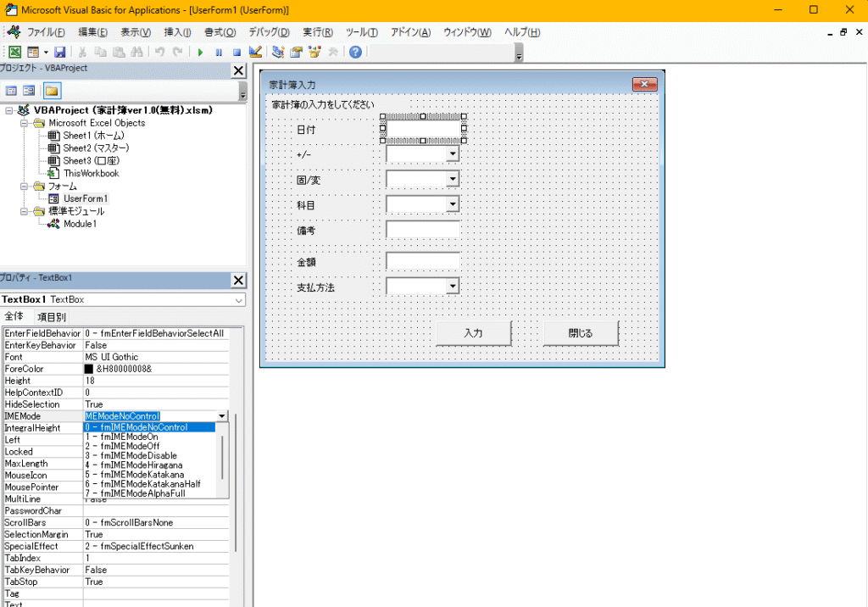Open ツール(T) menu
868x607 pixels.
(362, 32)
